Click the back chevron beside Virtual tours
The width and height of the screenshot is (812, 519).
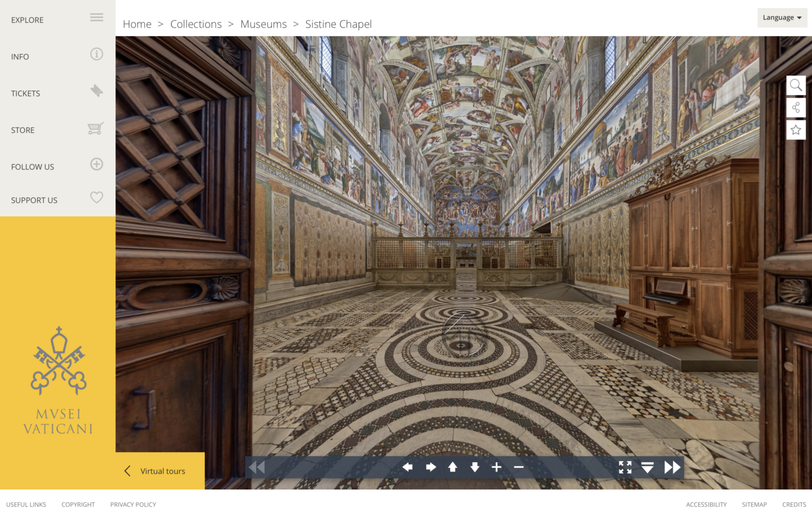pyautogui.click(x=127, y=471)
